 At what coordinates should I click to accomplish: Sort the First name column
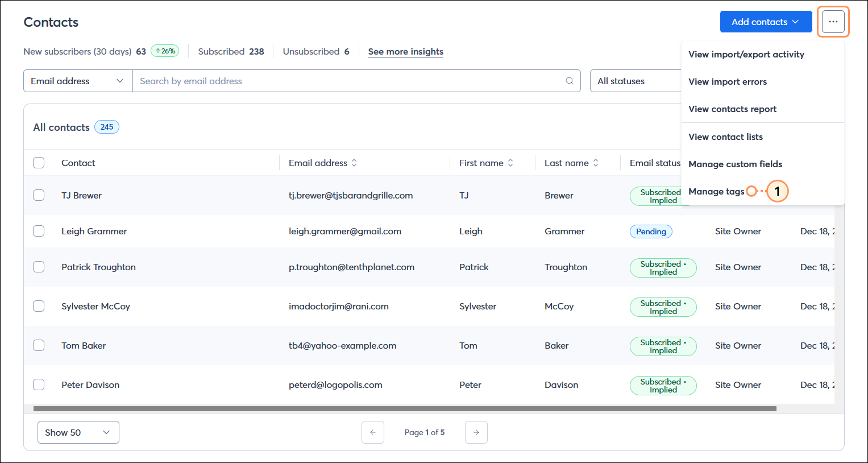[x=511, y=163]
